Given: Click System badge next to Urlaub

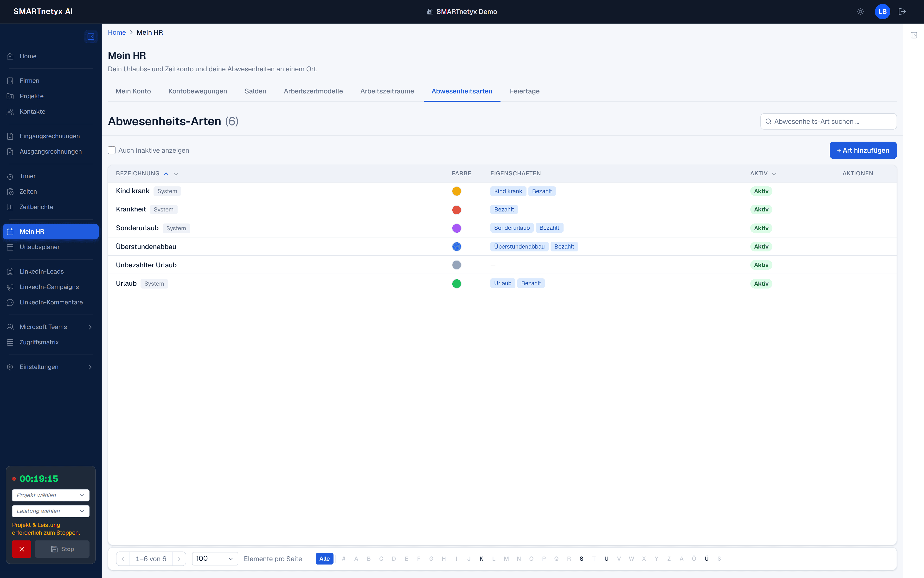Looking at the screenshot, I should click(154, 284).
